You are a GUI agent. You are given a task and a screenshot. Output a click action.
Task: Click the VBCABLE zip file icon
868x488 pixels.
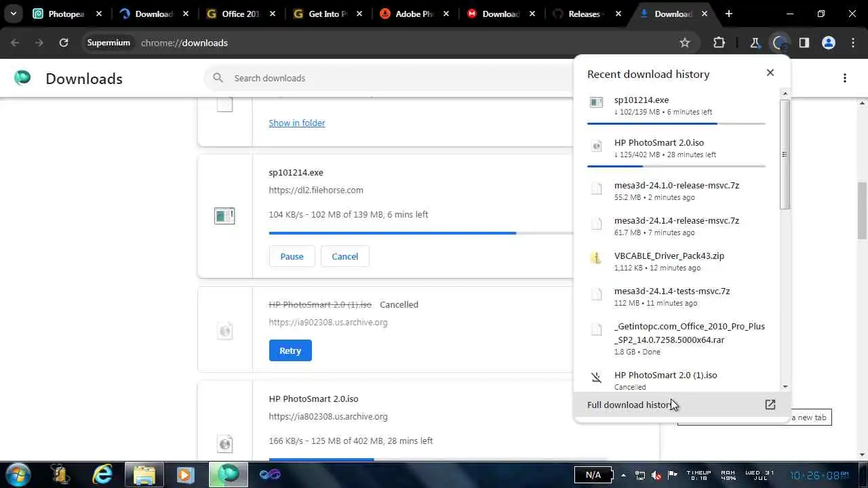596,258
